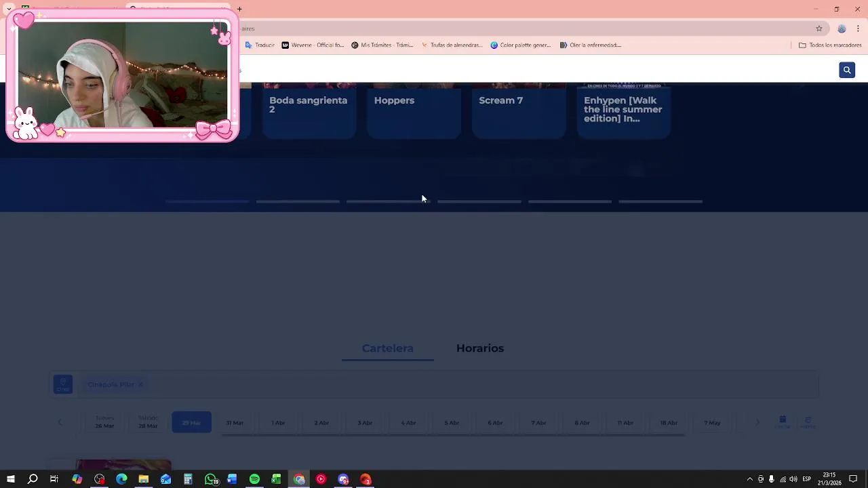Select the 7 Abr date
The width and height of the screenshot is (868, 488).
click(x=538, y=422)
